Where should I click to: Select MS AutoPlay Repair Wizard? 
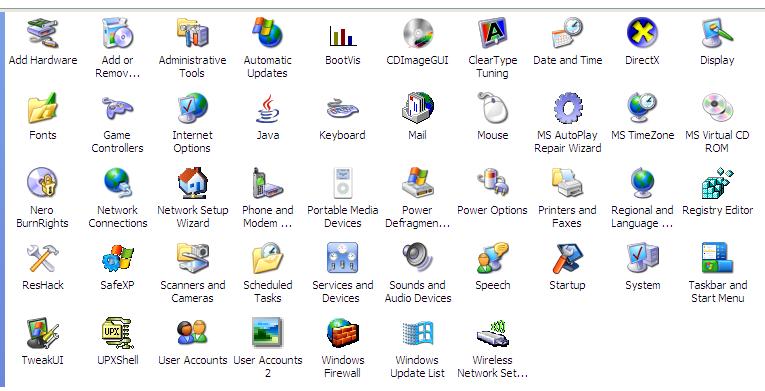pyautogui.click(x=567, y=108)
